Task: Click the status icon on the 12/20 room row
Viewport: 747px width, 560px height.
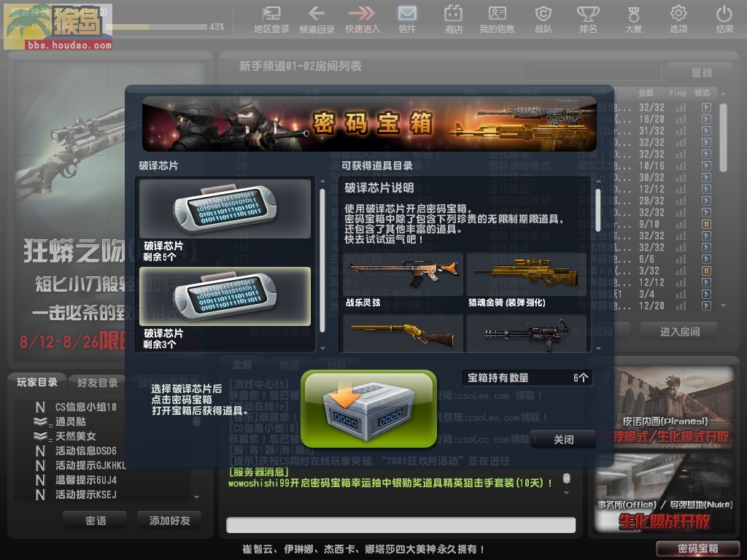Action: [706, 306]
